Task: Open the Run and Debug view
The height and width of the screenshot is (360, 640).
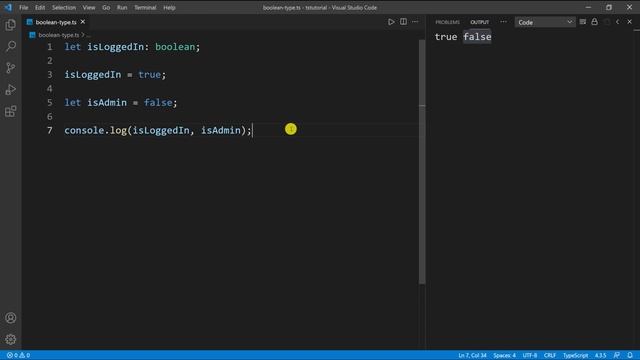Action: 11,89
